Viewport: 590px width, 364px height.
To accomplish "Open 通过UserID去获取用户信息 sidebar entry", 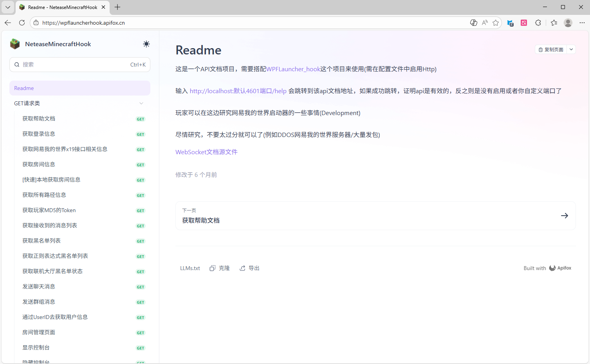I will [x=80, y=317].
